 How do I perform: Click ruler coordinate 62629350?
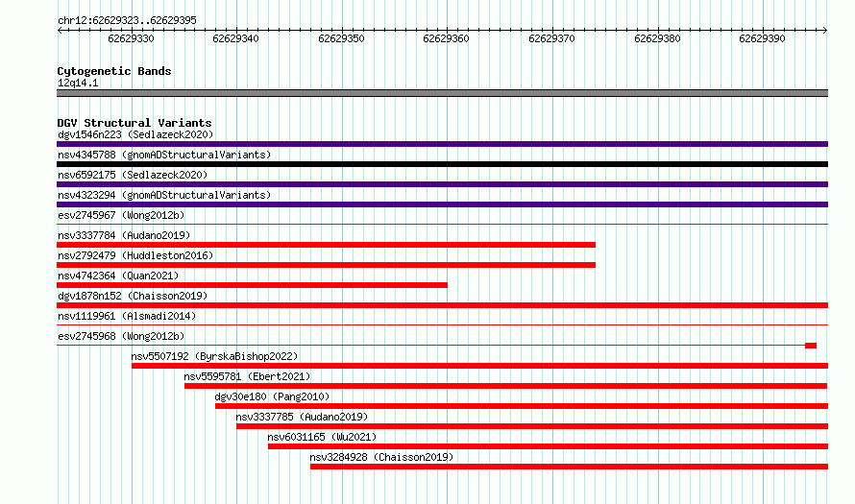pos(341,38)
